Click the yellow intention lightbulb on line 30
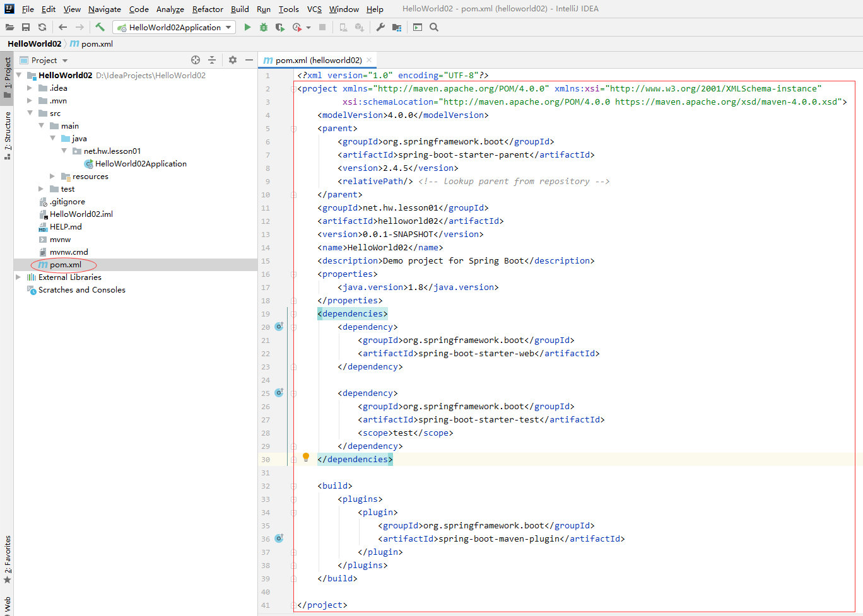Image resolution: width=863 pixels, height=616 pixels. point(306,458)
